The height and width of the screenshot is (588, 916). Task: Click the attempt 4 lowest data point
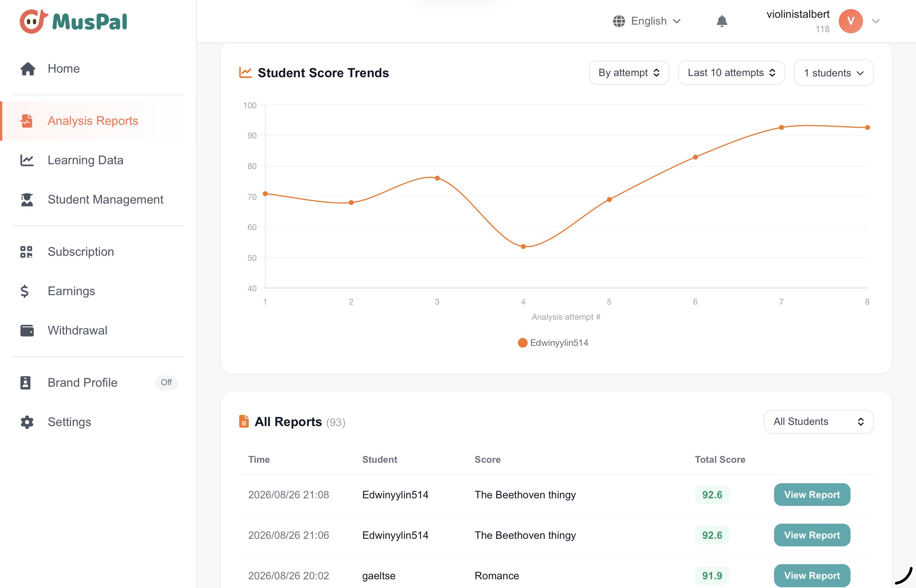coord(523,247)
